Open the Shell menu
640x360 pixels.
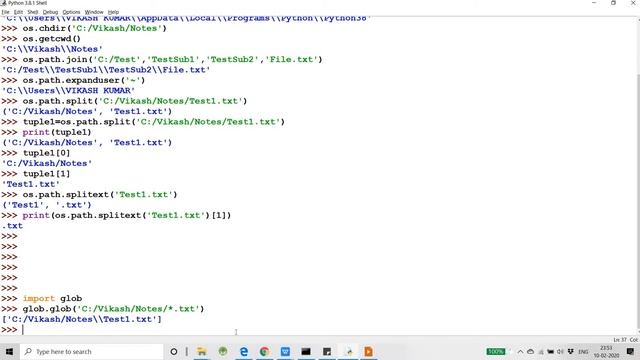pyautogui.click(x=33, y=12)
